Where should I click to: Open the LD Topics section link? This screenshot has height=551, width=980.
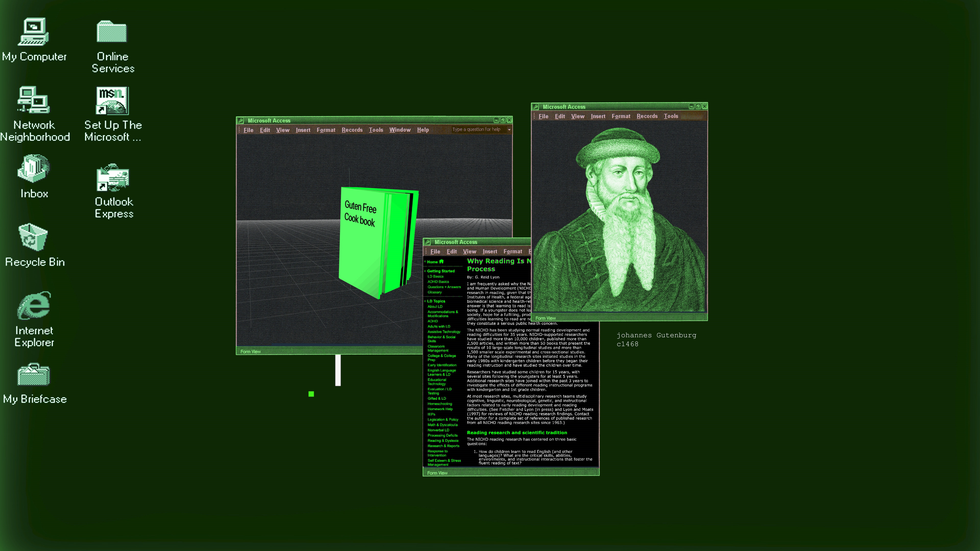pyautogui.click(x=436, y=301)
